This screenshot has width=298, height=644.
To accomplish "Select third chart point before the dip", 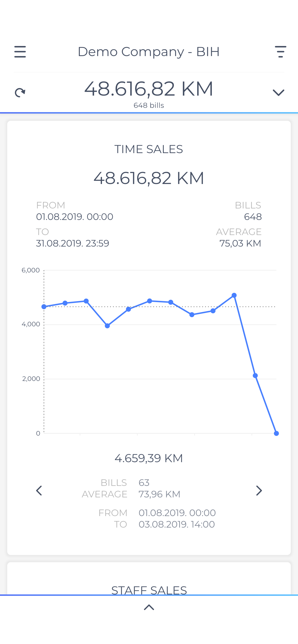I will (x=86, y=301).
